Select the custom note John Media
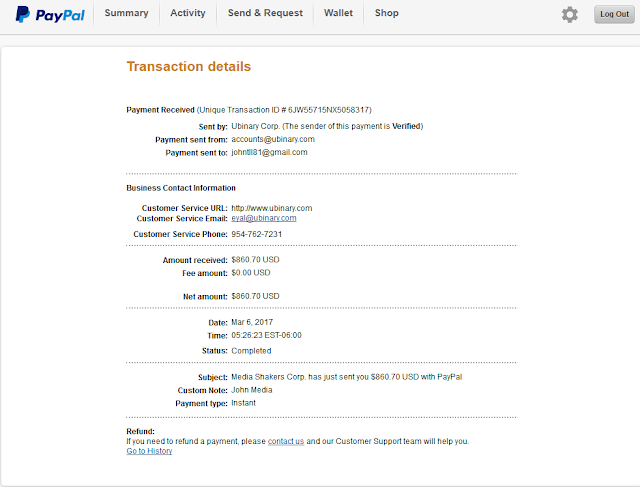The height and width of the screenshot is (487, 640). [x=251, y=390]
